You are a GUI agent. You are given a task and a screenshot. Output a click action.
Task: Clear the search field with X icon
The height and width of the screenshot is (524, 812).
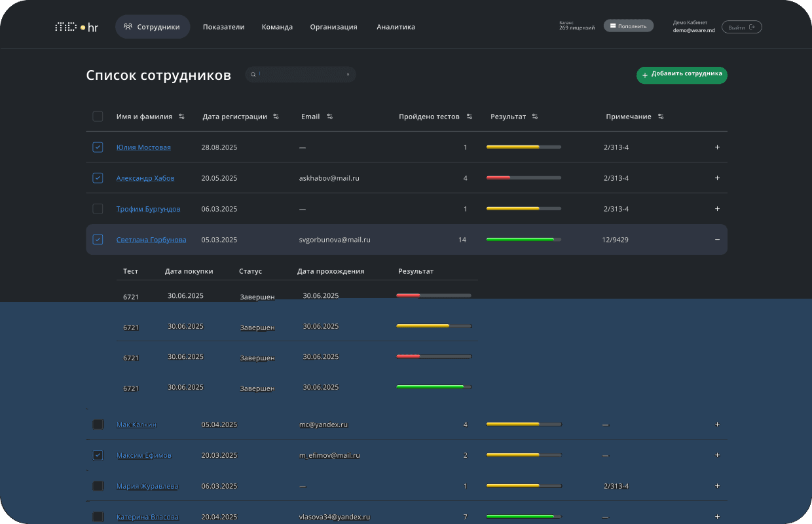[x=348, y=75]
